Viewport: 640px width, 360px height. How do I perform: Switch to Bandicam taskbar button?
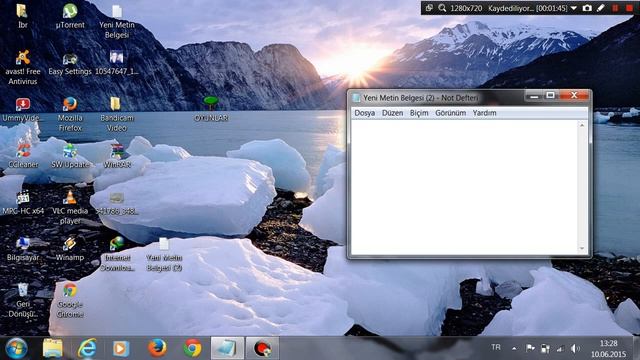pyautogui.click(x=262, y=349)
